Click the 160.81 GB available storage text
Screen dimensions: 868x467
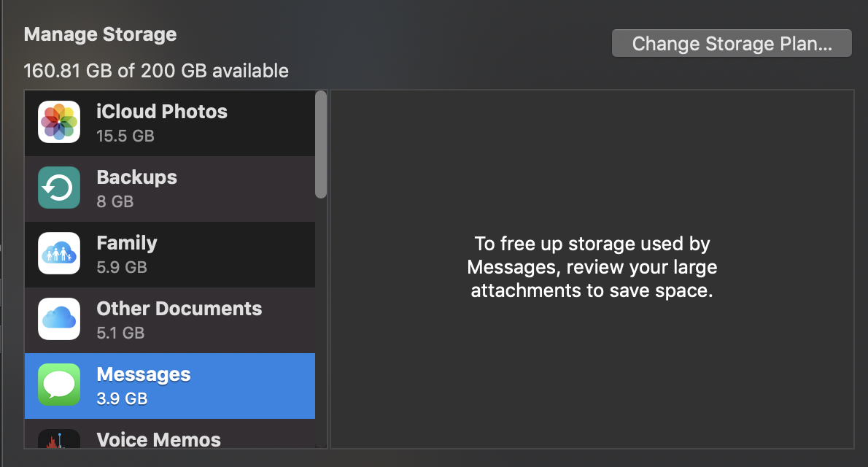156,71
